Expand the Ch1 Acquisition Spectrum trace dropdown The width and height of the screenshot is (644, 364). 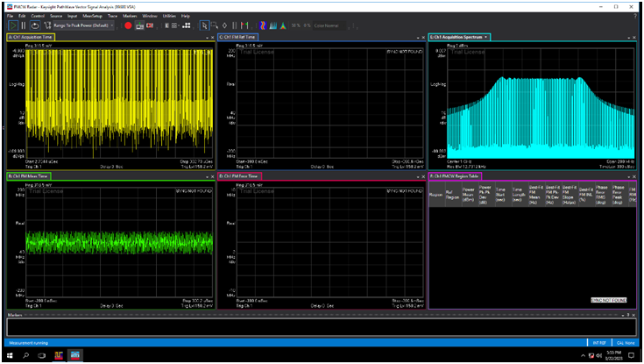[x=487, y=38]
